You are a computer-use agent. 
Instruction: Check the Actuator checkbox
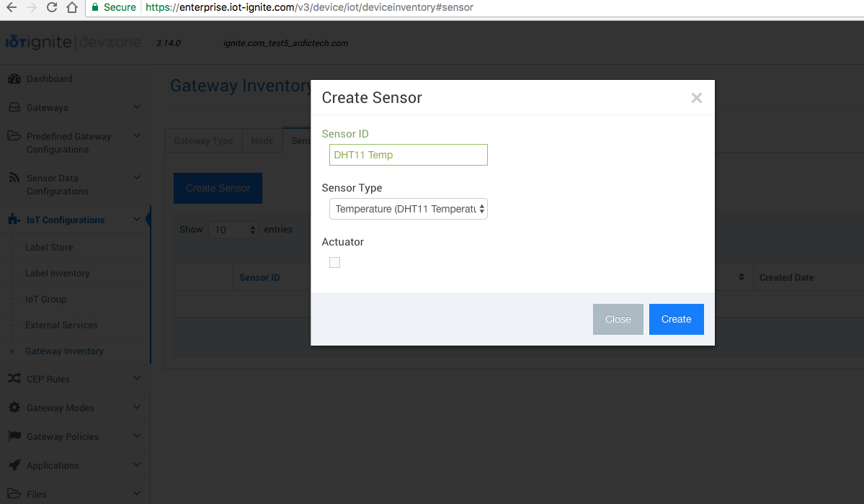(x=334, y=262)
